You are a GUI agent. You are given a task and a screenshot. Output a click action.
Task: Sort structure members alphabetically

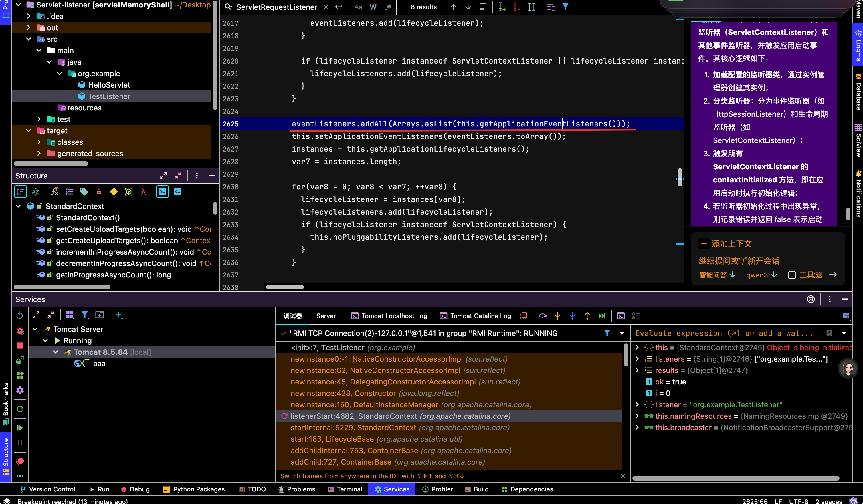point(35,192)
